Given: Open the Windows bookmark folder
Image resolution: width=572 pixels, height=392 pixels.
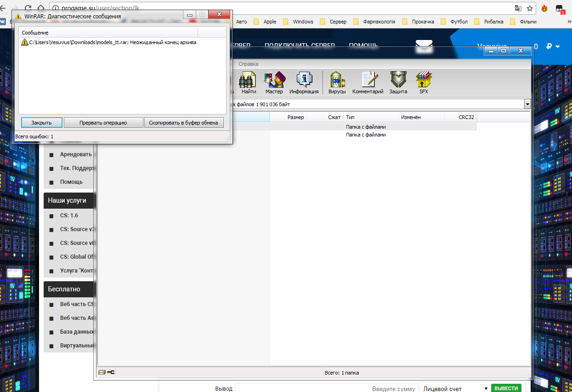Looking at the screenshot, I should tap(298, 22).
